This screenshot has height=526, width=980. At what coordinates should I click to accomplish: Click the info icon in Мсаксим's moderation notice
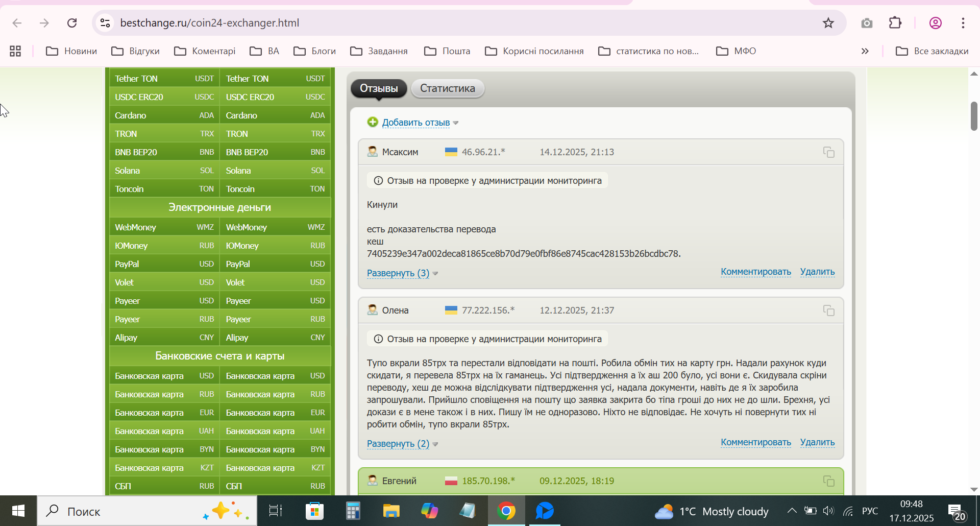pos(378,181)
